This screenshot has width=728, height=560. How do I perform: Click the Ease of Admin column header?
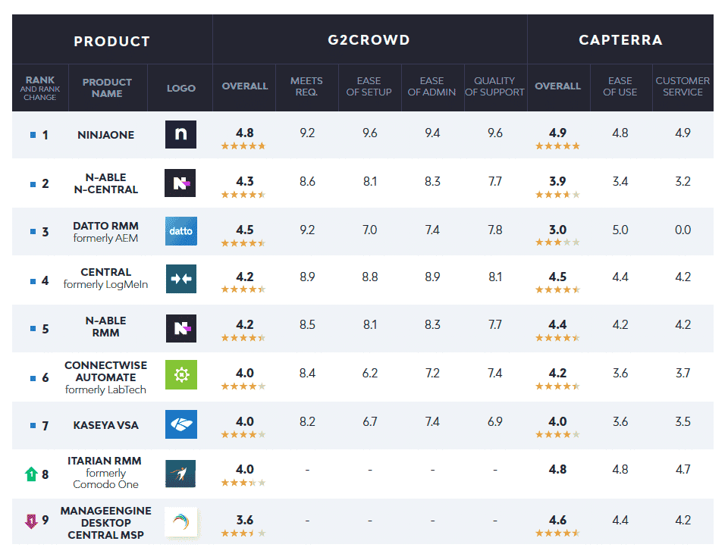tap(431, 86)
